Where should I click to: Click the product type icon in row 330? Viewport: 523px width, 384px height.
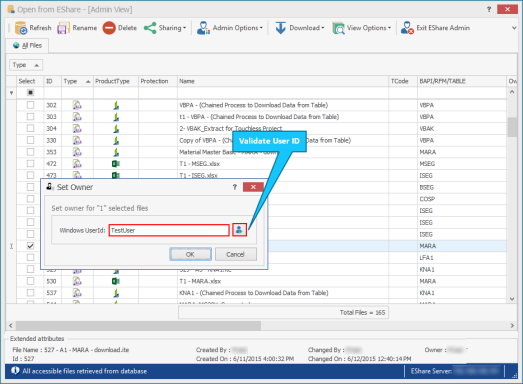[x=116, y=140]
